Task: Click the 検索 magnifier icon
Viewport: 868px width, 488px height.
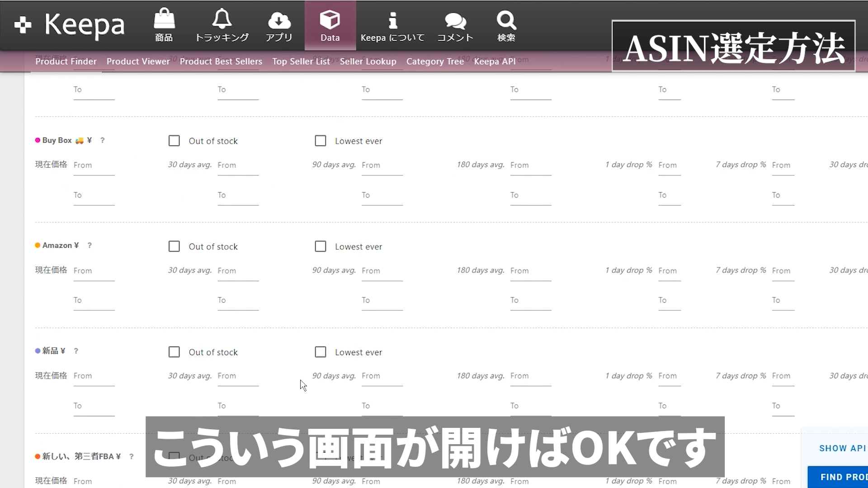Action: [506, 20]
